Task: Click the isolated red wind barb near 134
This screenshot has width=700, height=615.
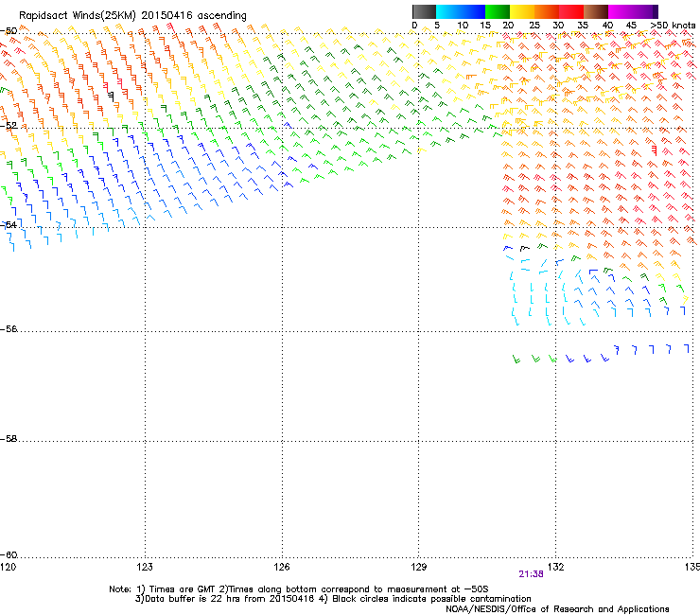Action: 654,149
